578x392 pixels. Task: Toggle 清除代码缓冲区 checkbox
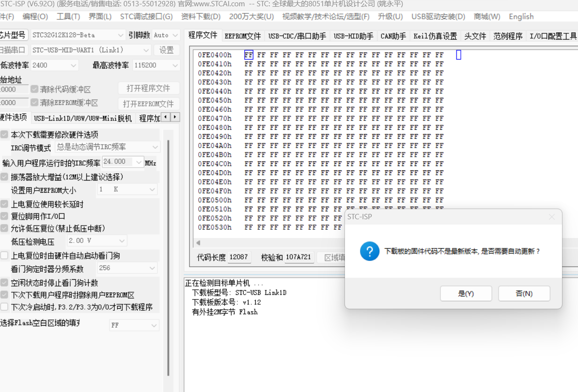tap(34, 89)
